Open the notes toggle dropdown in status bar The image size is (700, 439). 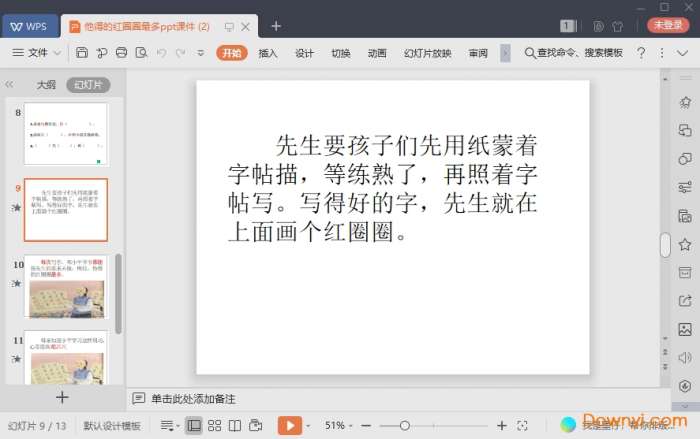click(170, 426)
